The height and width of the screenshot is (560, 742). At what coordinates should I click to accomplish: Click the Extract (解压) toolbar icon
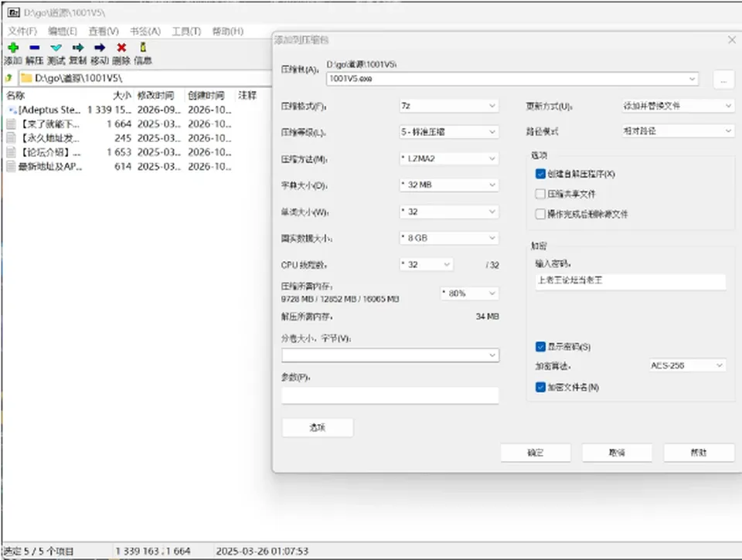coord(34,47)
